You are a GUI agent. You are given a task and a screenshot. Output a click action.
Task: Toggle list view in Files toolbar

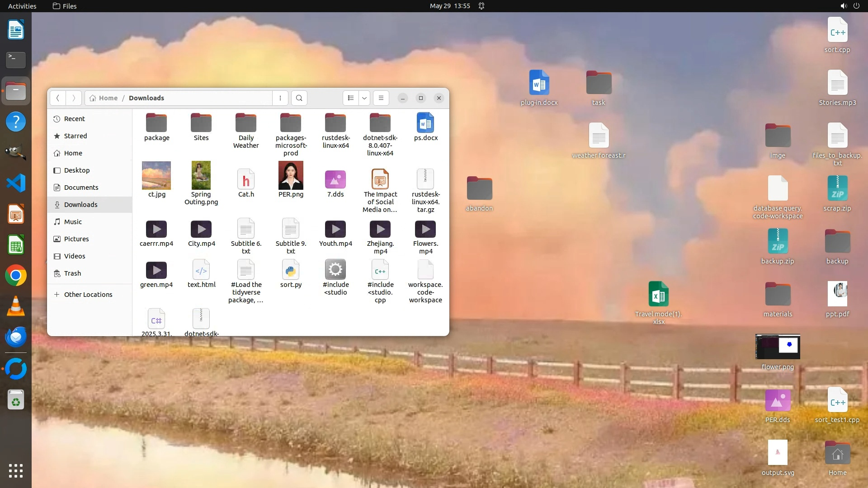pyautogui.click(x=351, y=98)
